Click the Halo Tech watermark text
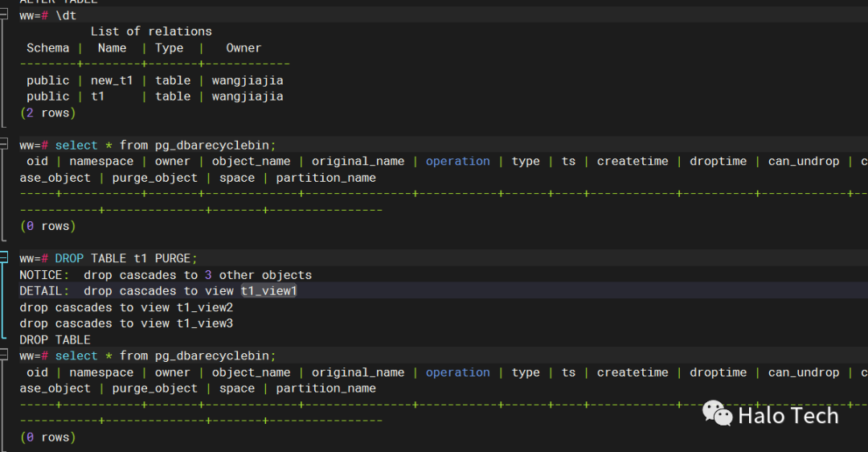Image resolution: width=868 pixels, height=452 pixels. pyautogui.click(x=788, y=415)
